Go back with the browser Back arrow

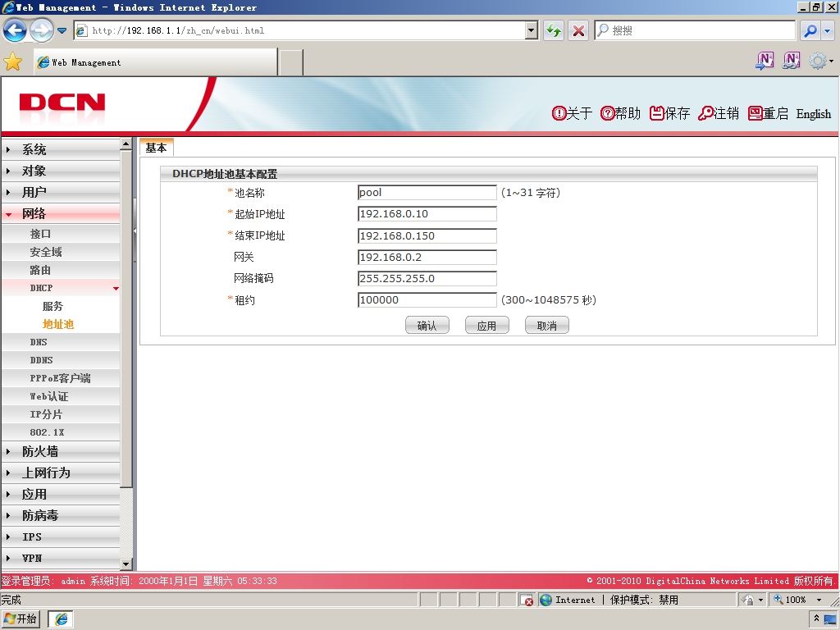click(x=15, y=30)
